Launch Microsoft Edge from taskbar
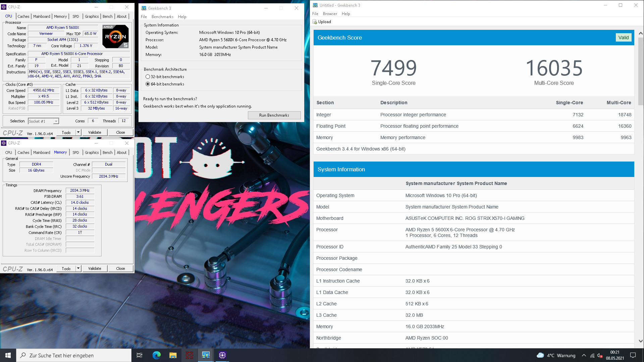 157,355
